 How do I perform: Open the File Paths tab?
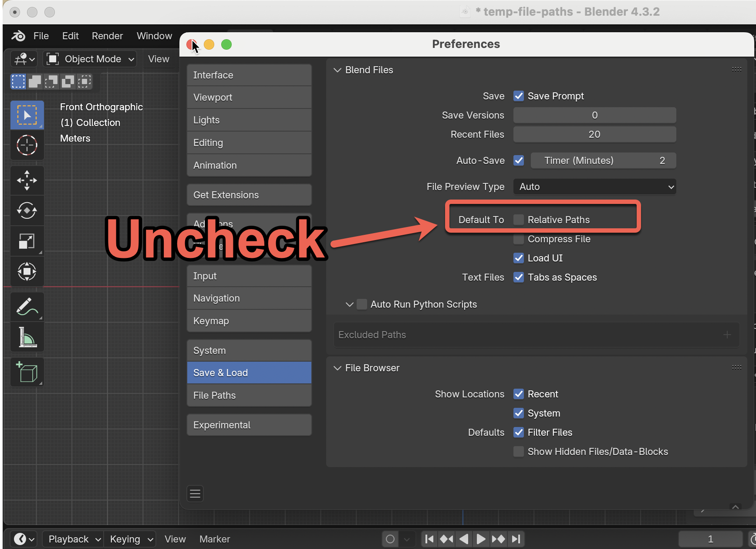[249, 395]
